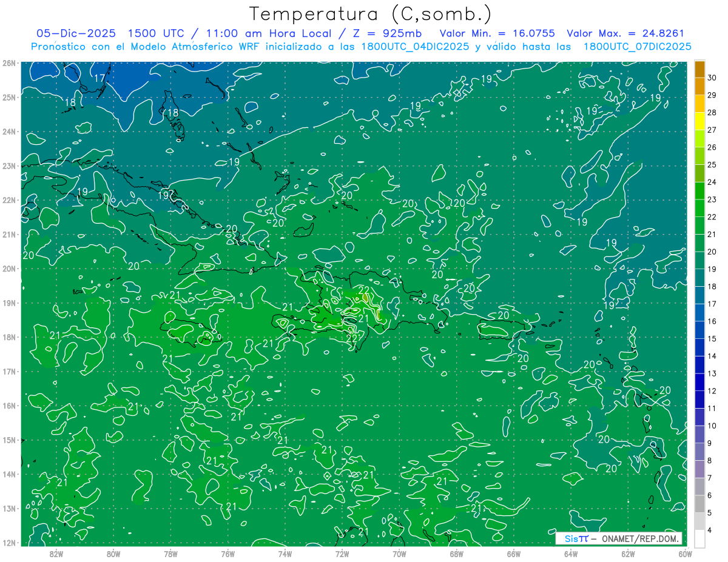Click the "17N" latitude axis label

(x=8, y=371)
